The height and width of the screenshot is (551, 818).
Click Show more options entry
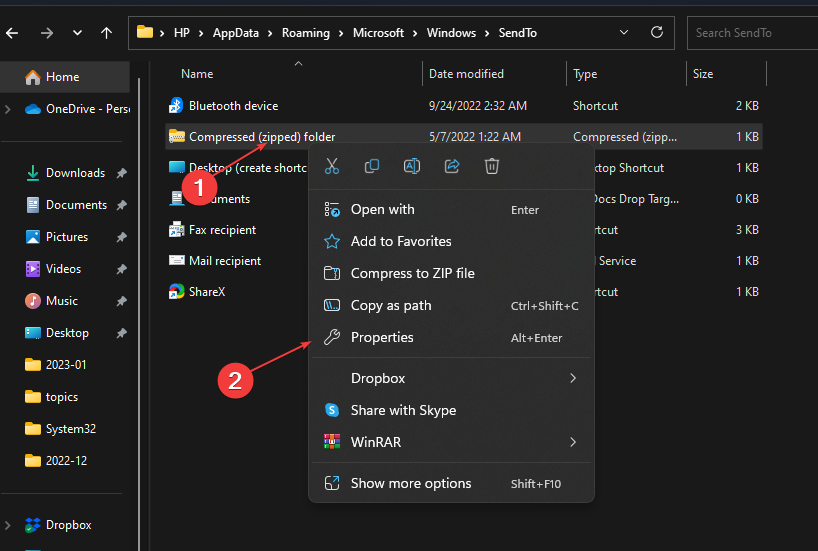[410, 484]
